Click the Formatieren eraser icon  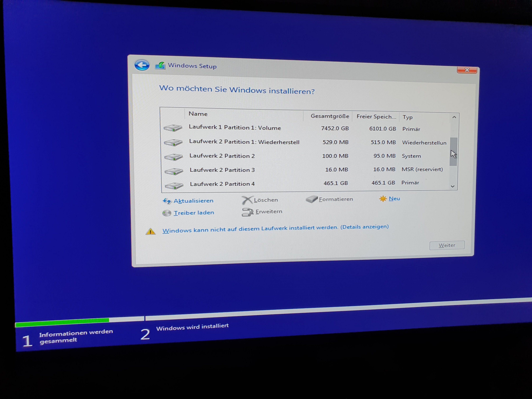click(312, 199)
